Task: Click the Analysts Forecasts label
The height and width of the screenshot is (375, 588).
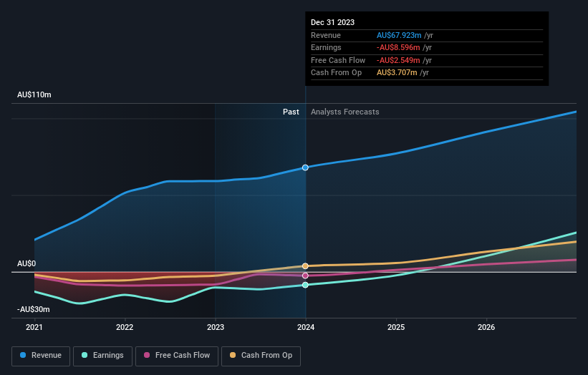Action: 345,112
